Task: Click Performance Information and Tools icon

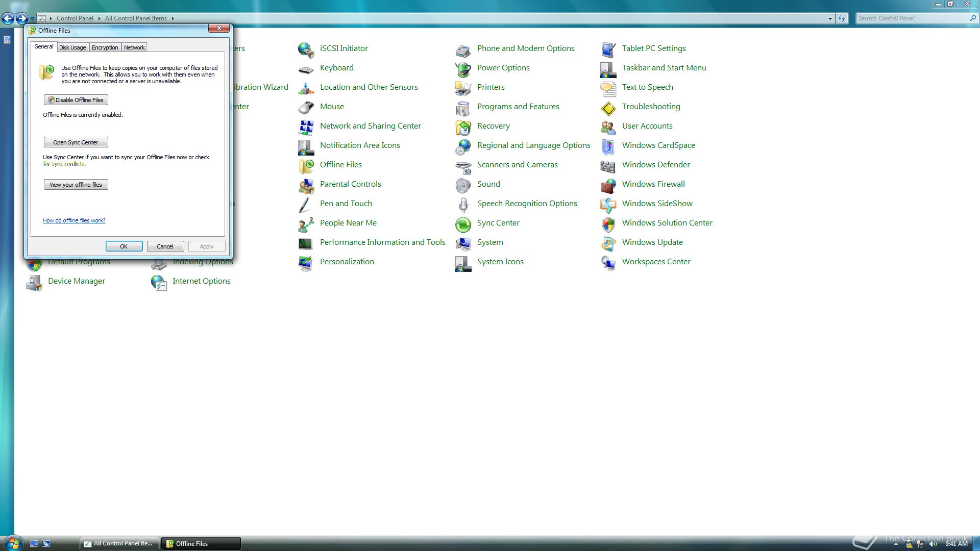Action: point(306,243)
